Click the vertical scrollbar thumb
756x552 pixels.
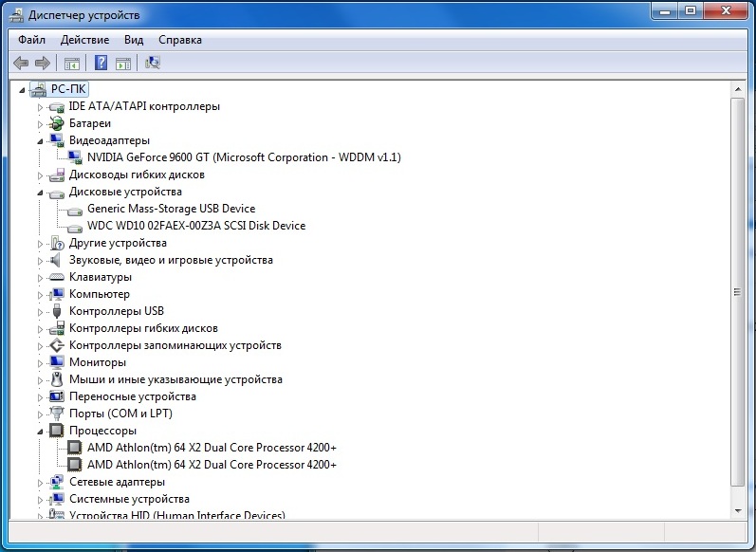click(x=738, y=292)
